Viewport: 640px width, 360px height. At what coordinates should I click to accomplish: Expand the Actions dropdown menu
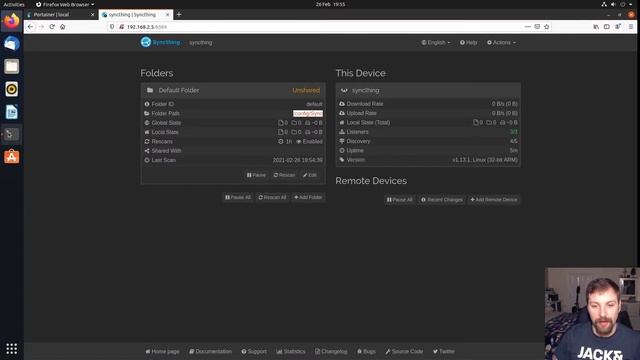501,42
